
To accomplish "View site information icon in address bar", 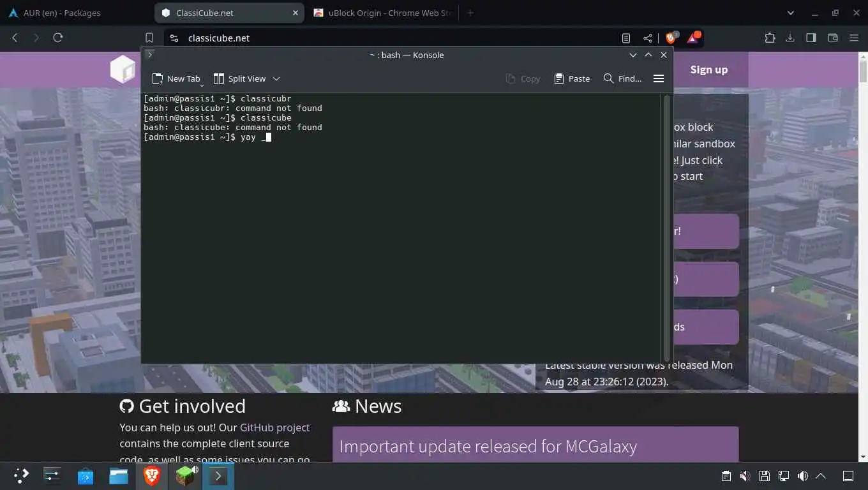I will click(x=174, y=38).
